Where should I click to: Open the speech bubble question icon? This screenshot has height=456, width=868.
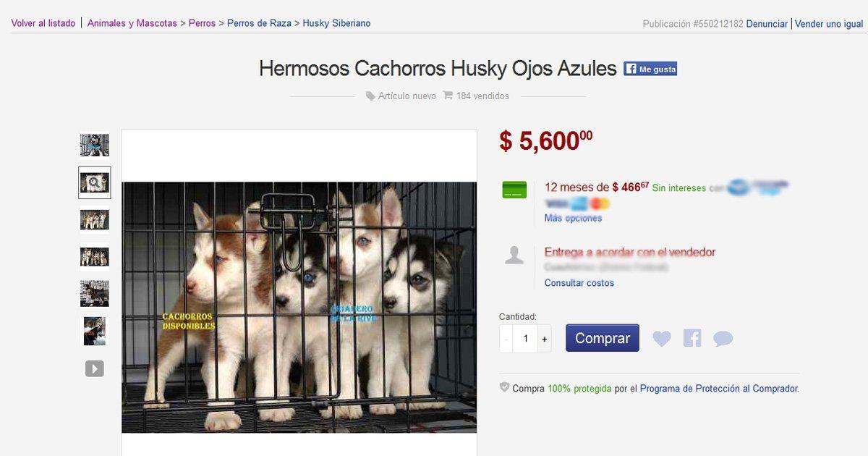click(723, 339)
